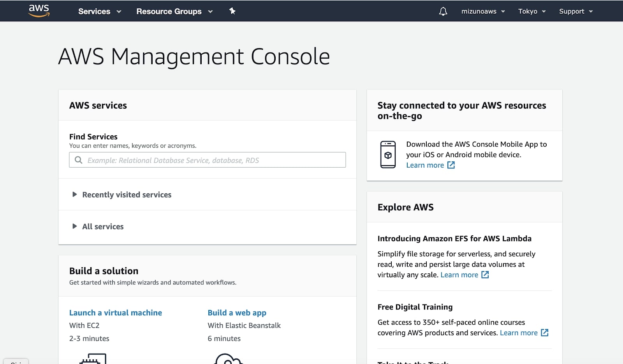
Task: Click external link icon beside training Learn more
Action: click(x=545, y=332)
